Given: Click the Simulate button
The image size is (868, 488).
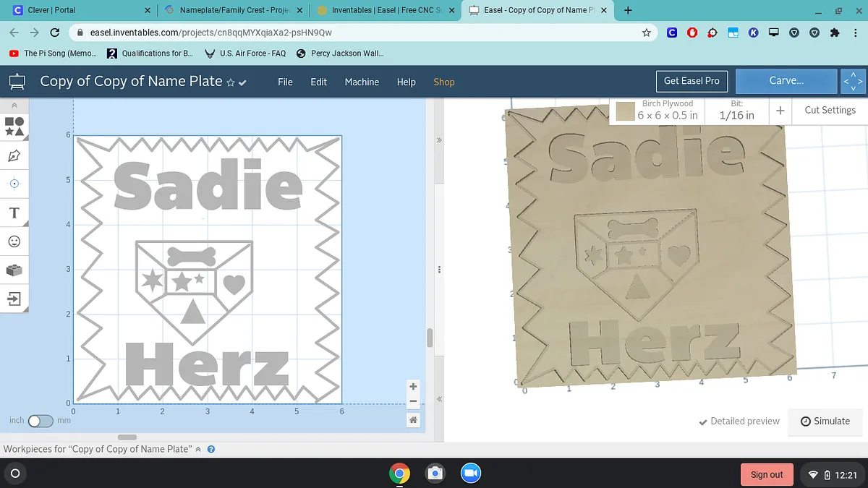Looking at the screenshot, I should [x=825, y=421].
